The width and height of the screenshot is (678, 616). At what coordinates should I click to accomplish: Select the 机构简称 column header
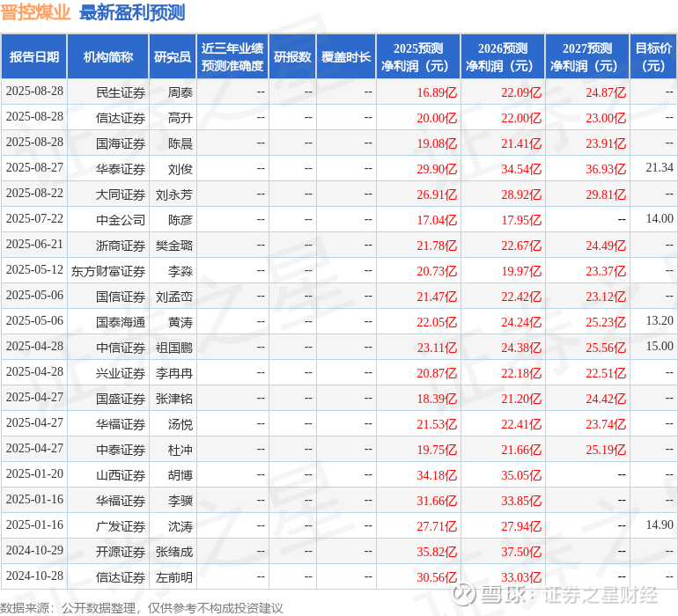point(108,56)
